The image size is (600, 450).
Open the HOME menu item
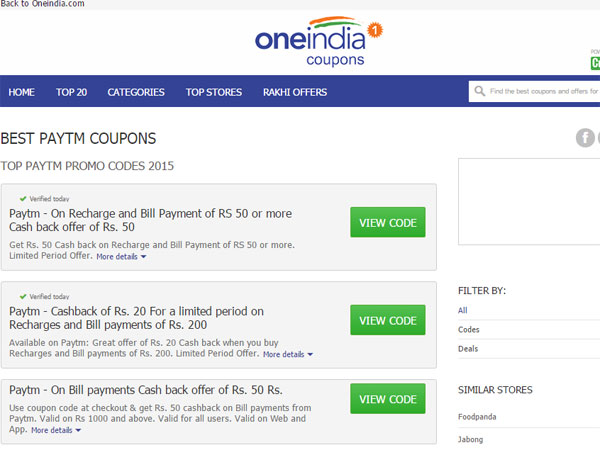click(21, 93)
